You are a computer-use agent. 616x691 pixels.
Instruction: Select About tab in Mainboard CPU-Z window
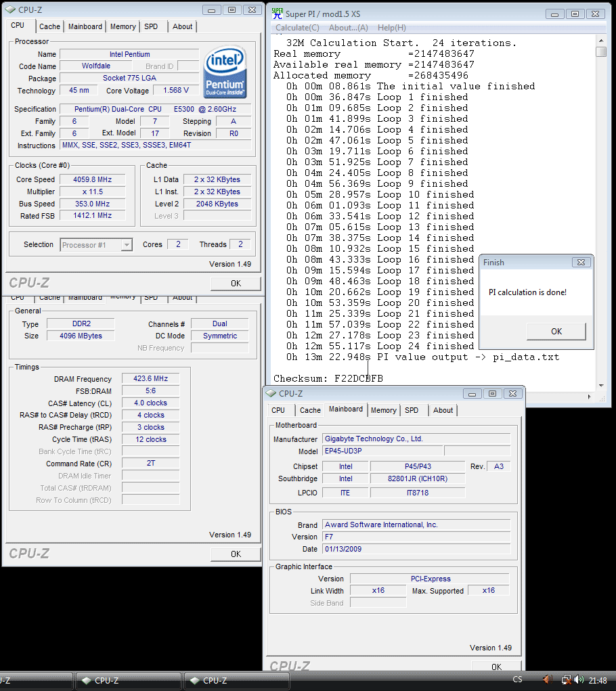click(x=443, y=410)
